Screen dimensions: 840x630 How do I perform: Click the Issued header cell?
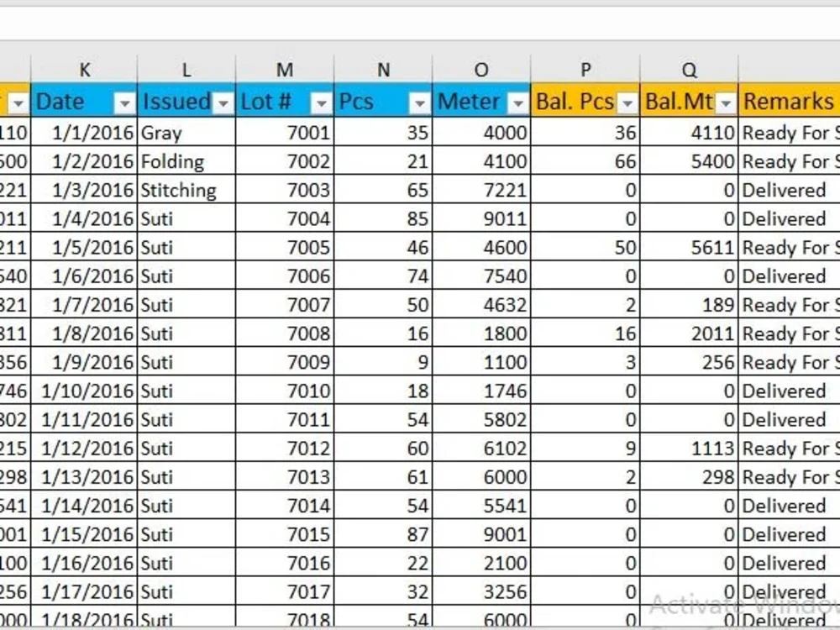pyautogui.click(x=186, y=101)
